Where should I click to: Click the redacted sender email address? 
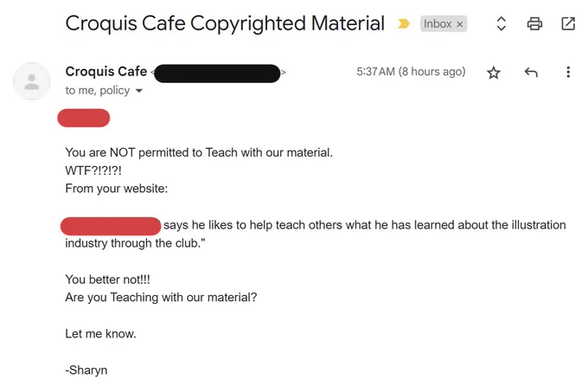217,74
